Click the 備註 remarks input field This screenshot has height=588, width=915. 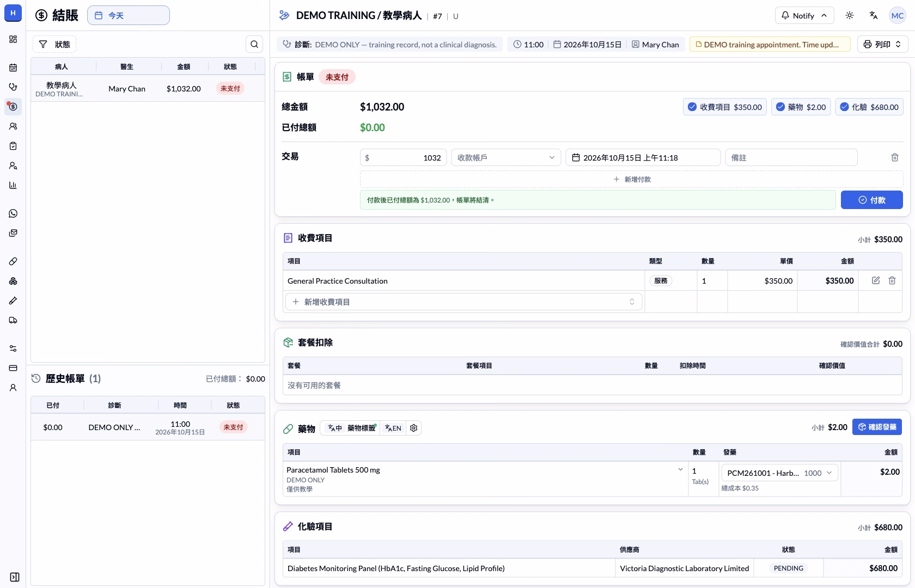pyautogui.click(x=791, y=157)
